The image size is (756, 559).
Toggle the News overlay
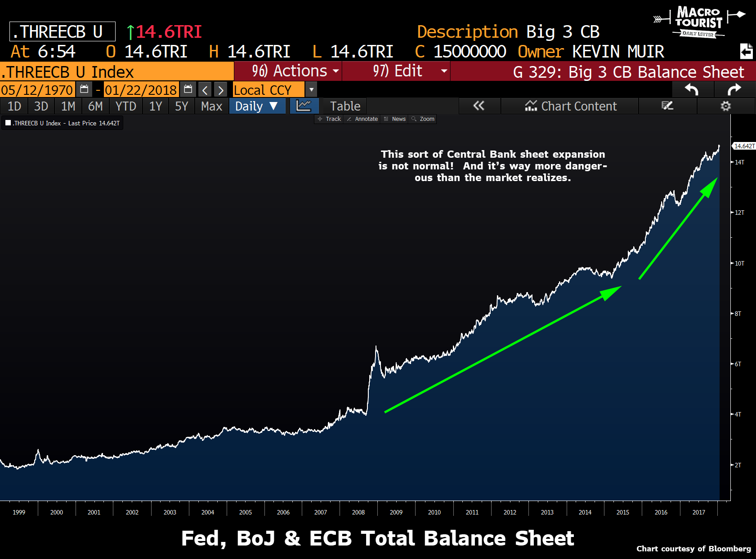tap(394, 119)
